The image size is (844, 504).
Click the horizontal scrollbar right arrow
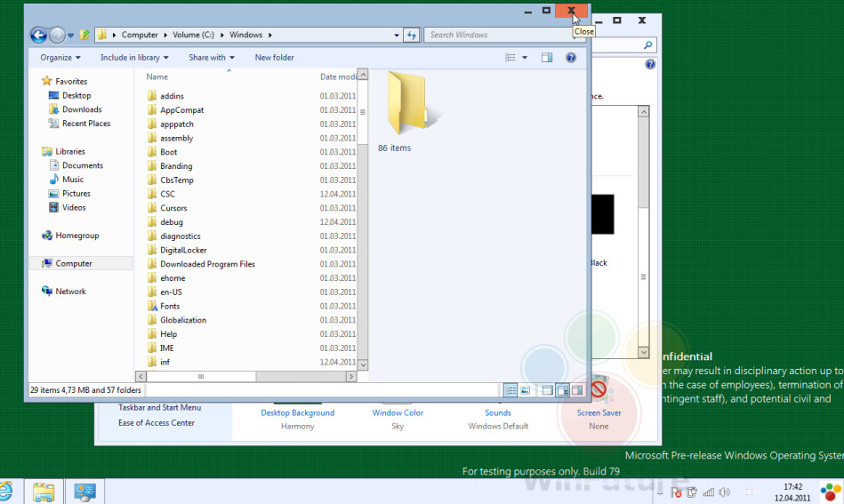pyautogui.click(x=351, y=377)
